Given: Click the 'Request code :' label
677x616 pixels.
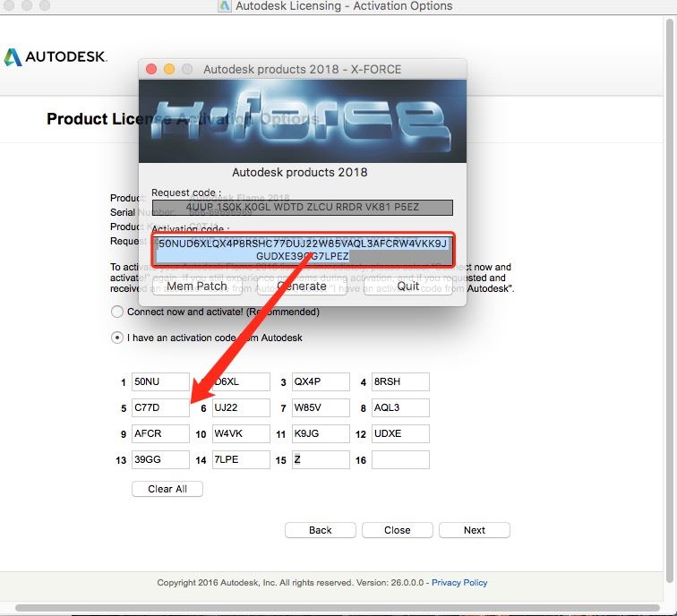Looking at the screenshot, I should (x=186, y=192).
